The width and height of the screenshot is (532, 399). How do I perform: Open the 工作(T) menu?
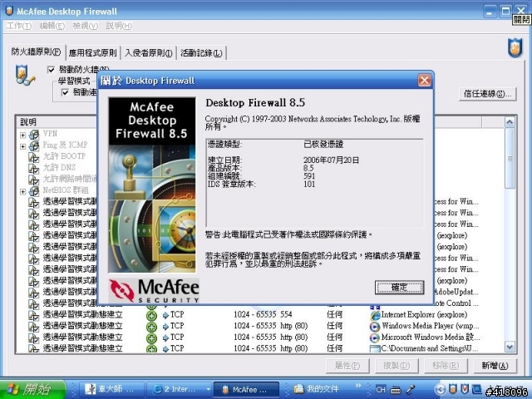[19, 26]
